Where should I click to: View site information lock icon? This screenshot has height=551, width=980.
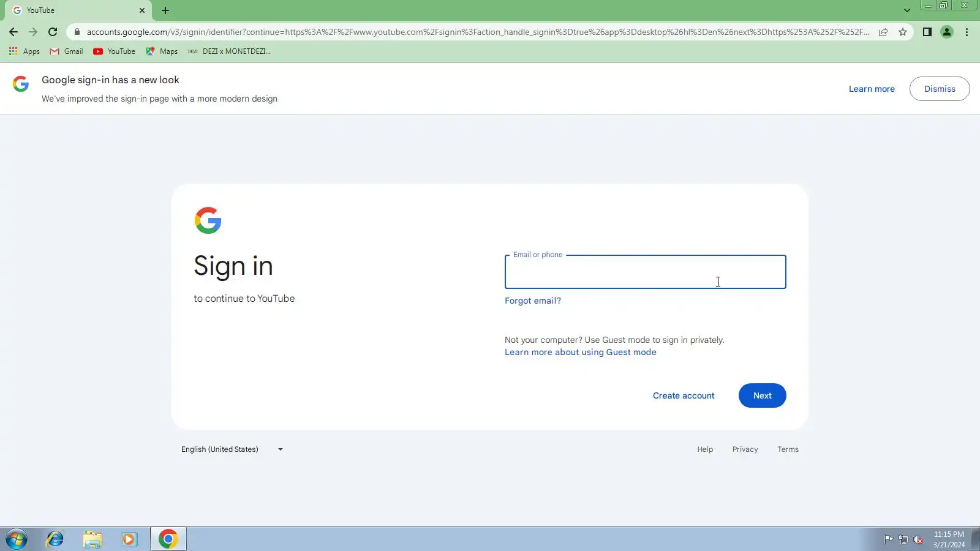77,32
